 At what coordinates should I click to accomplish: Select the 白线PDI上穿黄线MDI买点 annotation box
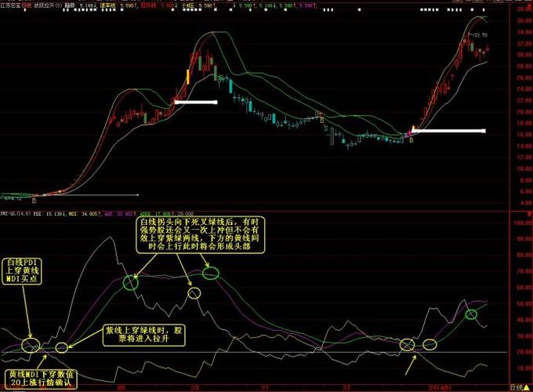pos(22,271)
